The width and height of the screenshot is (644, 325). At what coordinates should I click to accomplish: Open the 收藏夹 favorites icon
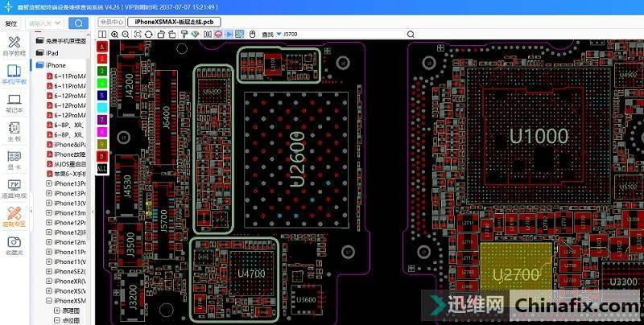point(14,245)
